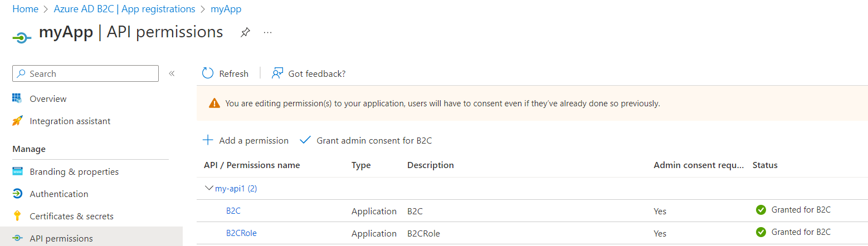Viewport: 868px width, 246px height.
Task: Click the Refresh circular arrow icon
Action: coord(208,73)
